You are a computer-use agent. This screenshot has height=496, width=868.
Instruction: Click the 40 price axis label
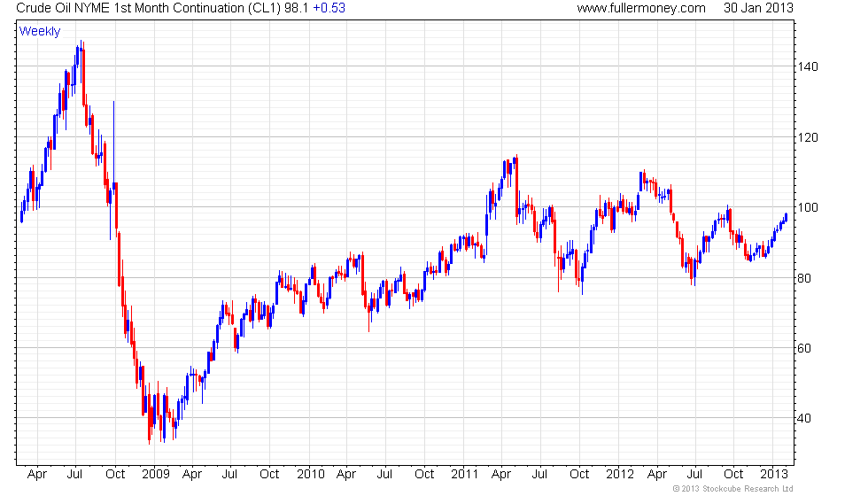pyautogui.click(x=804, y=418)
